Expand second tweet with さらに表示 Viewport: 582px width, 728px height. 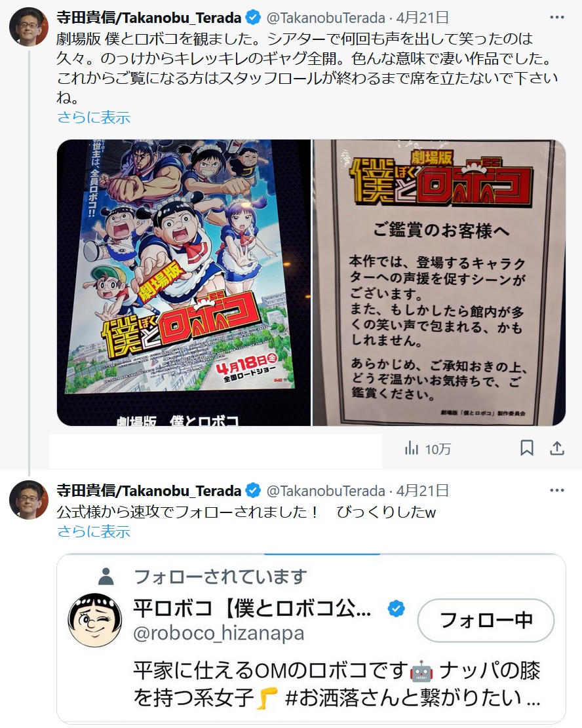93,531
